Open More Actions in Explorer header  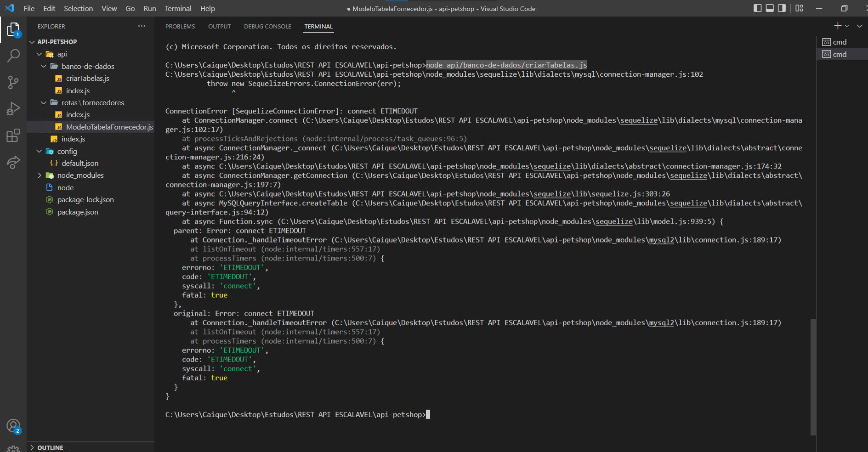[141, 26]
